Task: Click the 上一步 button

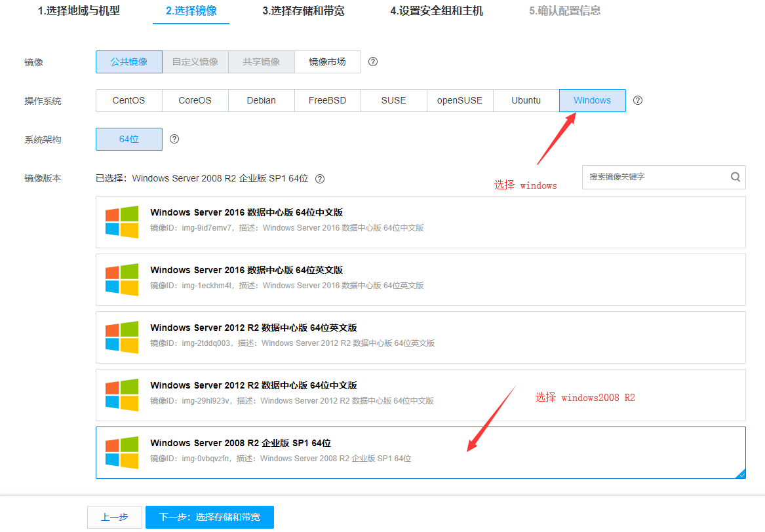Action: [115, 517]
